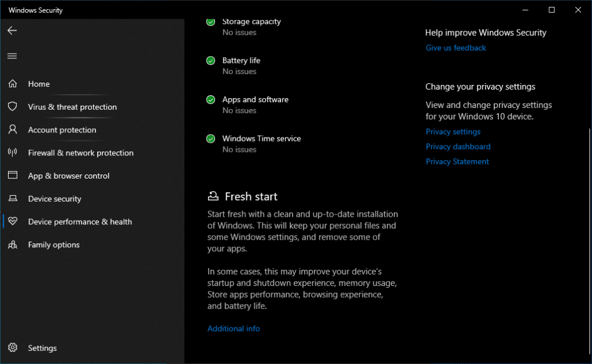
Task: Click the Windows Security title bar
Action: tap(35, 9)
